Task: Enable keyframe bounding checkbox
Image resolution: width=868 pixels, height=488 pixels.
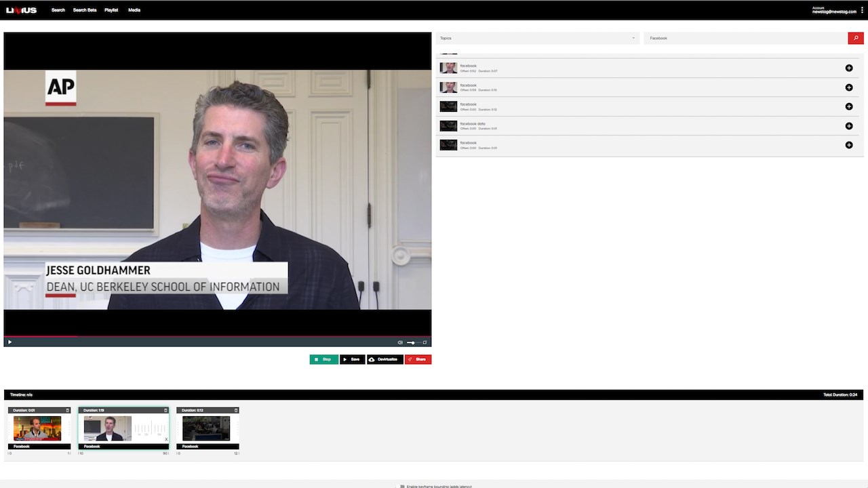Action: point(402,486)
